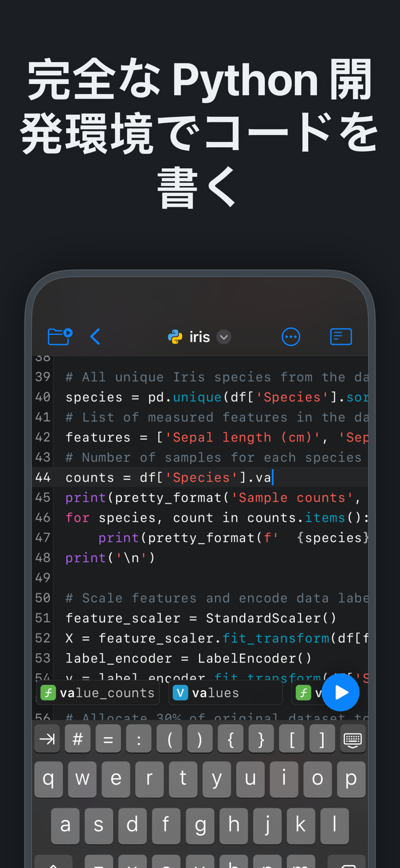Insert a colon from the shortcut bar
The image size is (400, 868).
tap(139, 739)
